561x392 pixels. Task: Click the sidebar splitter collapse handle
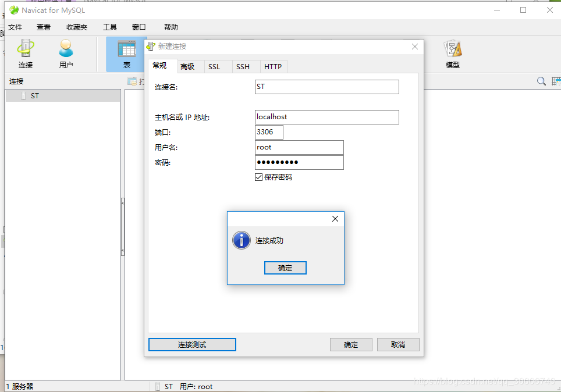123,202
